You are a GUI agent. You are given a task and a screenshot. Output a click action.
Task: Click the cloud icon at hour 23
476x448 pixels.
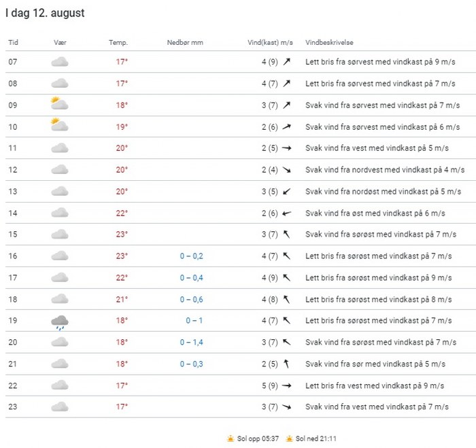60,407
